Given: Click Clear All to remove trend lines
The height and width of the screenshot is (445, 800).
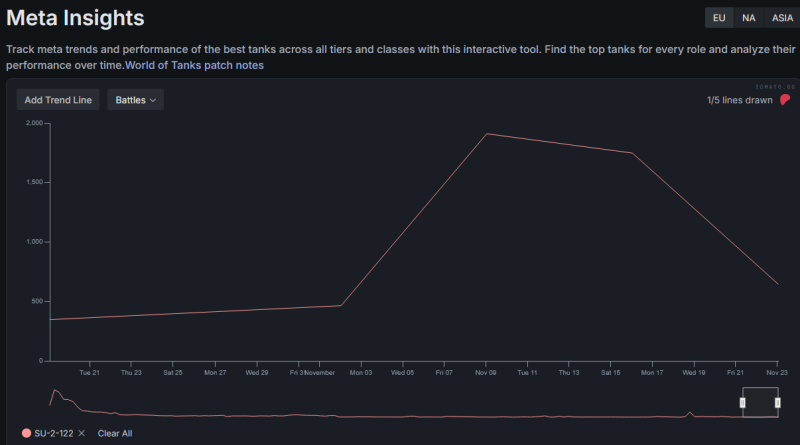Looking at the screenshot, I should [x=115, y=433].
